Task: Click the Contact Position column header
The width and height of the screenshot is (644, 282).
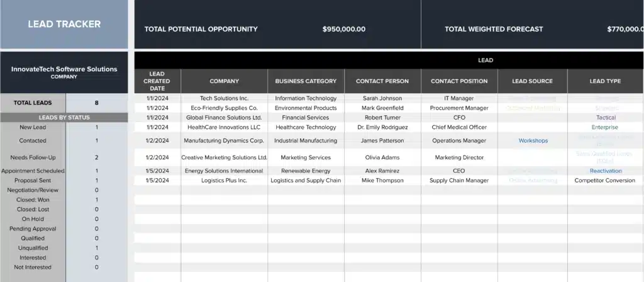Action: [x=459, y=81]
